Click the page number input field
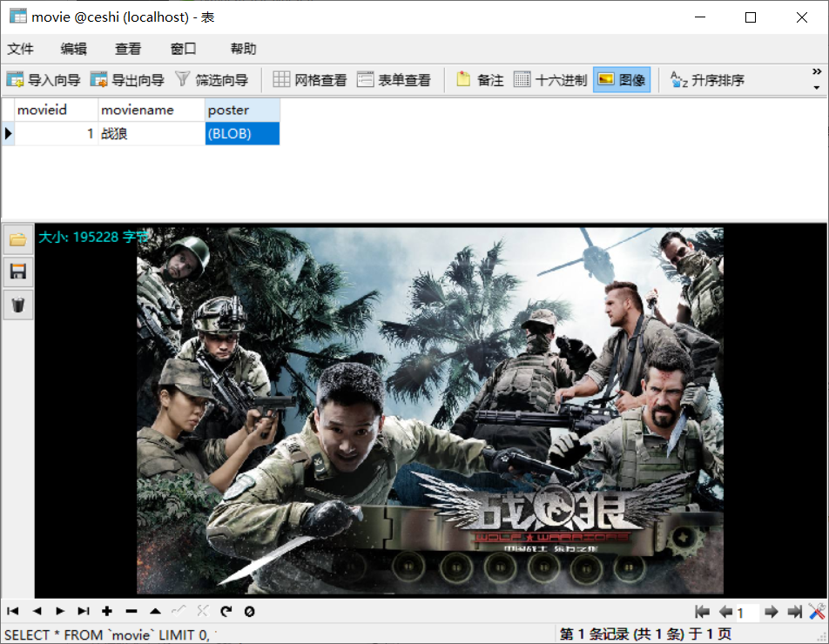The width and height of the screenshot is (829, 644). click(x=747, y=613)
